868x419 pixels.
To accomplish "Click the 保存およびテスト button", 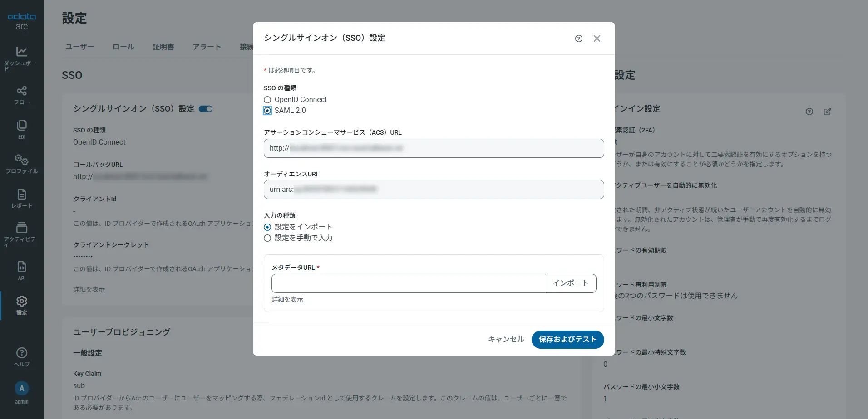I will tap(567, 340).
